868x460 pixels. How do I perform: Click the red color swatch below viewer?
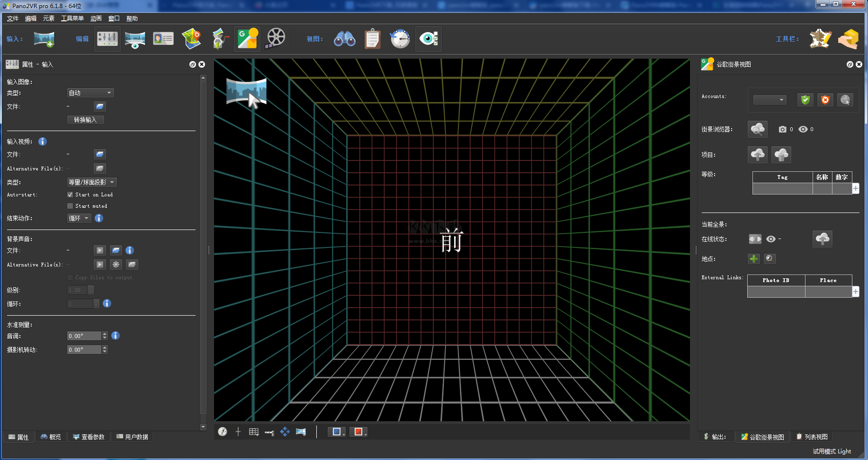[x=358, y=432]
